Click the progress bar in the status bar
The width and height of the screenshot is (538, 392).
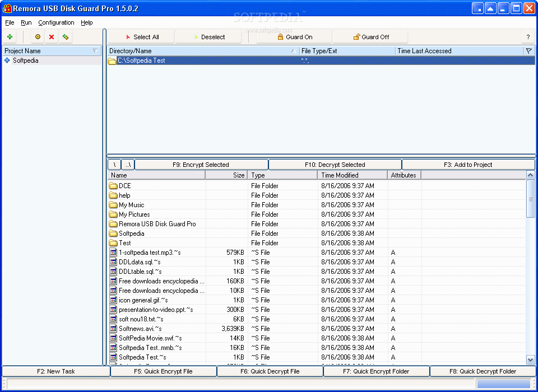click(504, 384)
